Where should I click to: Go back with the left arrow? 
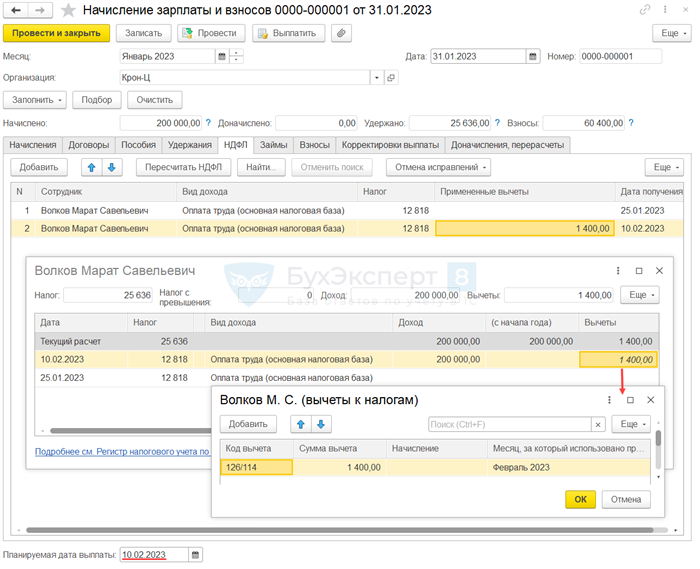click(16, 10)
